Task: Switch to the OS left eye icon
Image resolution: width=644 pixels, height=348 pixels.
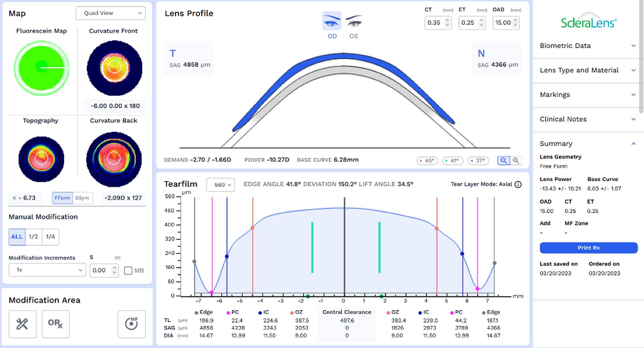Action: 353,21
